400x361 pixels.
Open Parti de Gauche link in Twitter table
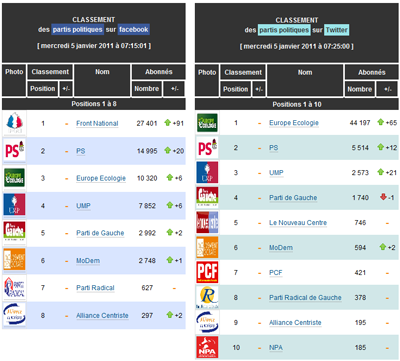[x=293, y=198]
